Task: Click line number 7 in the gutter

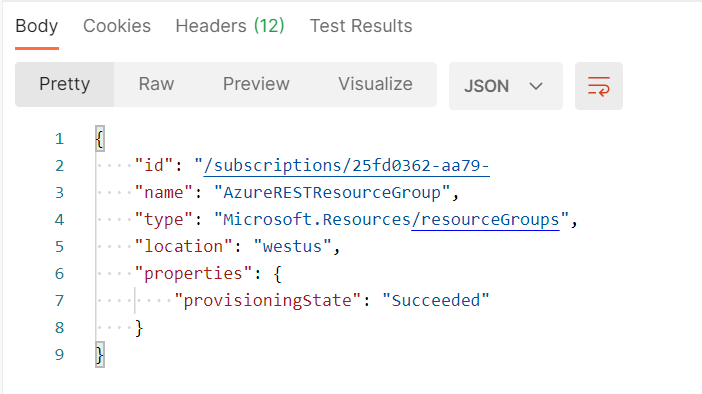Action: 60,300
